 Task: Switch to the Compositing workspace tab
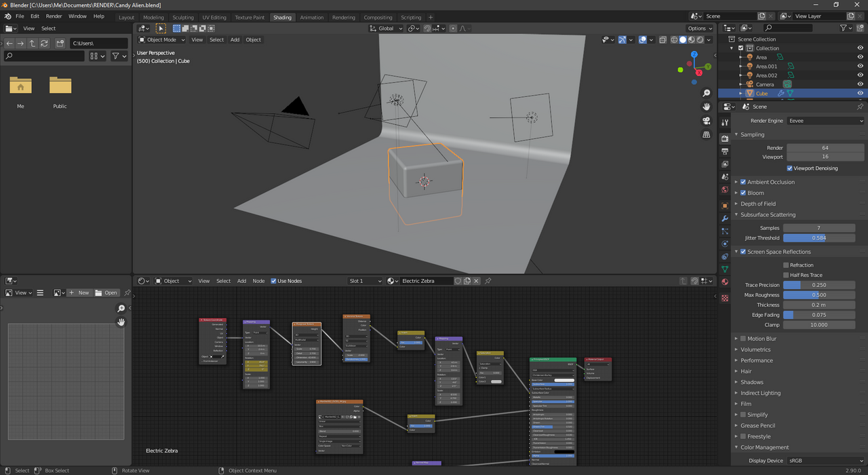(x=378, y=17)
